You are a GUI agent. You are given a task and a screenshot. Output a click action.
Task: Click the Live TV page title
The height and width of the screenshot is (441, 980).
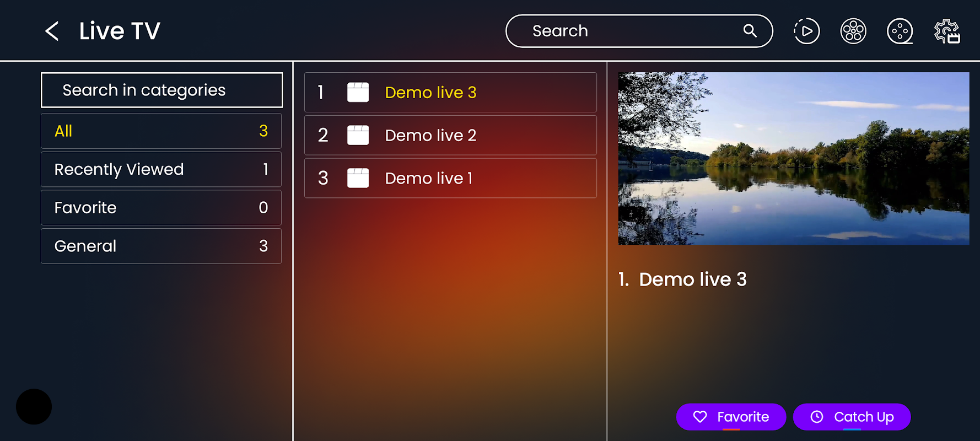120,31
